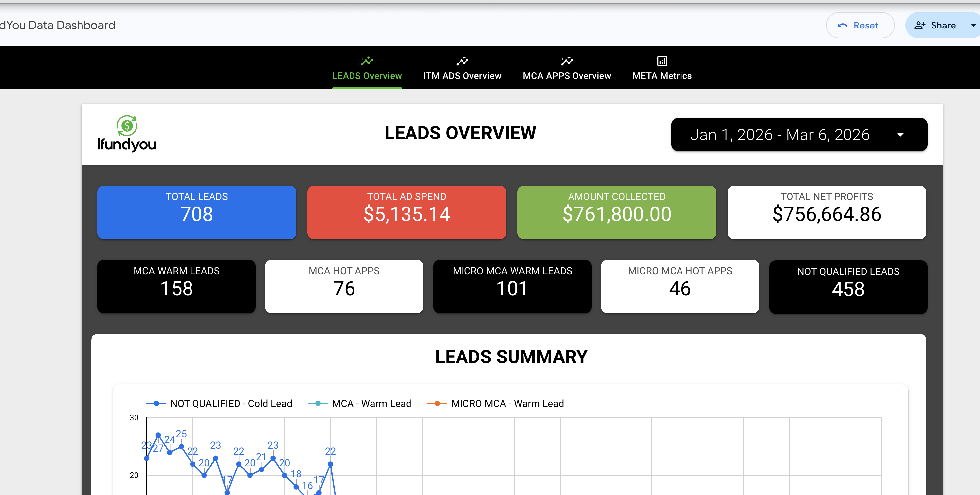The height and width of the screenshot is (495, 980).
Task: Toggle MICRO MCA - Warm Lead legend item
Action: click(495, 403)
